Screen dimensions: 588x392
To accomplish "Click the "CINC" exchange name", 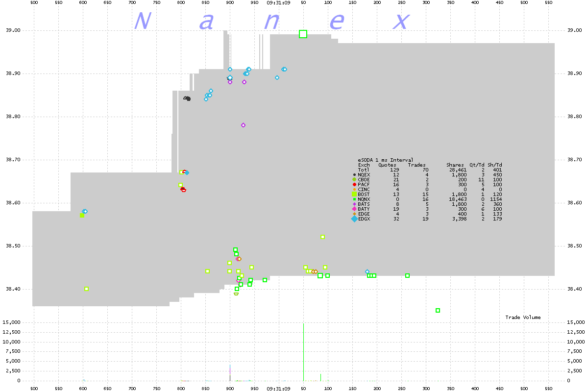I will [364, 189].
